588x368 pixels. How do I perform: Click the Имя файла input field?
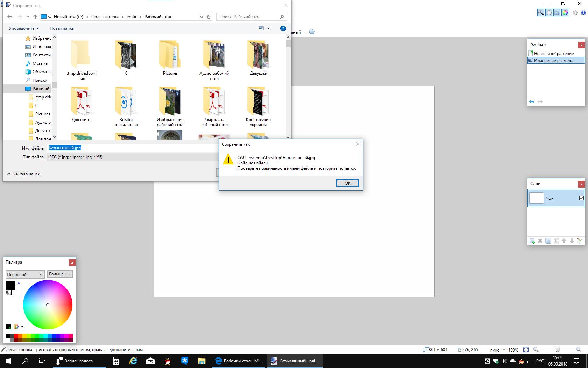(133, 148)
